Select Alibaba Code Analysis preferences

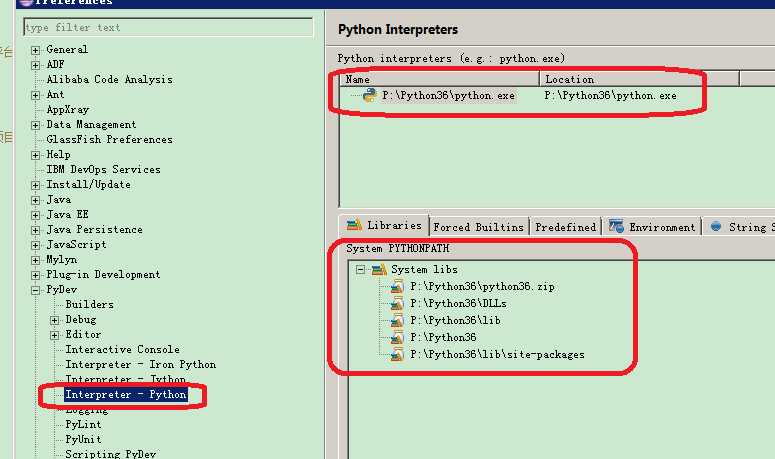tap(109, 80)
